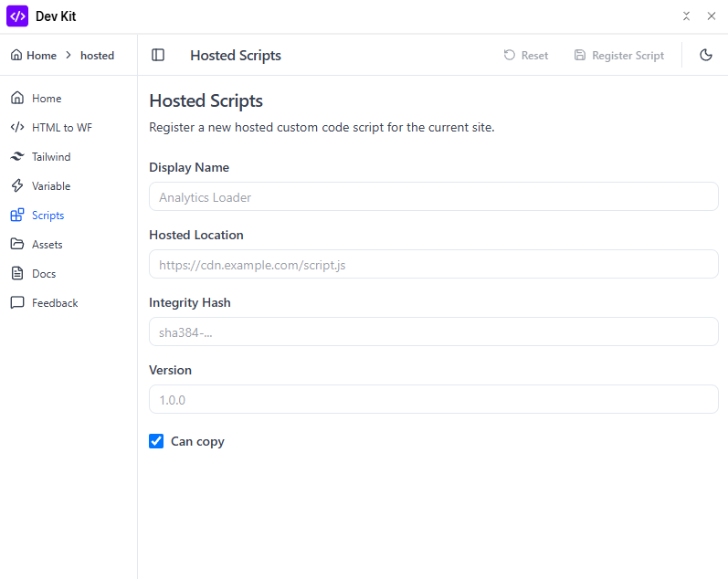
Task: Focus the Display Name input field
Action: coord(434,197)
